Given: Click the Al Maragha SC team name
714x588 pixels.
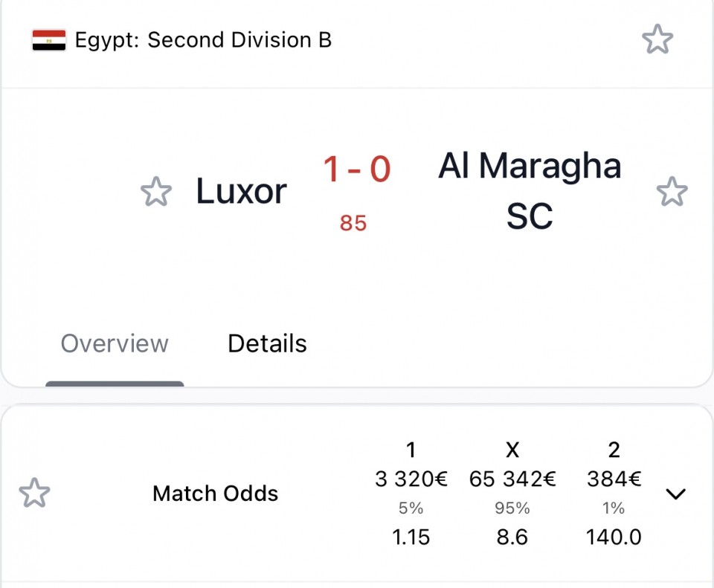Looking at the screenshot, I should click(530, 190).
